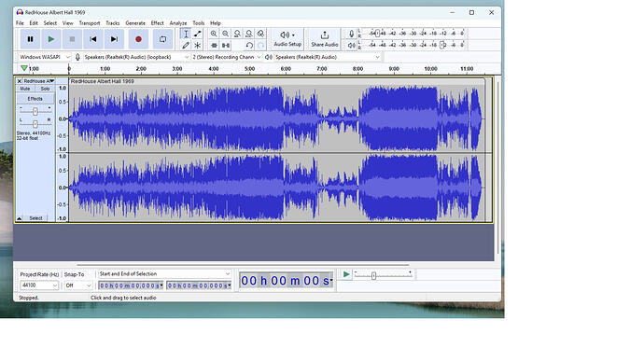The height and width of the screenshot is (362, 644).
Task: Open the Edit menu
Action: click(x=34, y=23)
